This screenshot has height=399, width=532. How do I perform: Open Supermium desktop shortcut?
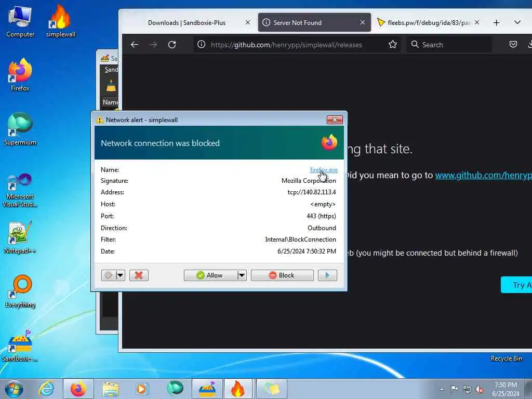20,129
